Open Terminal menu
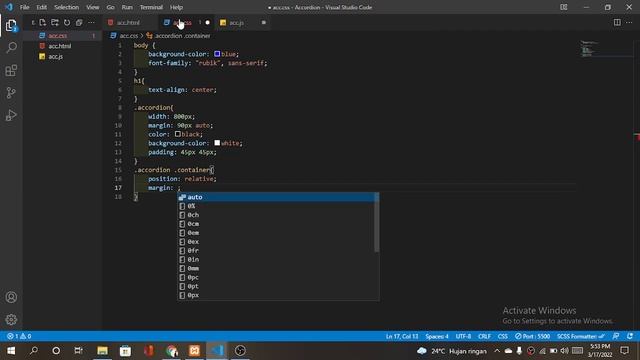This screenshot has height=360, width=640. (151, 7)
